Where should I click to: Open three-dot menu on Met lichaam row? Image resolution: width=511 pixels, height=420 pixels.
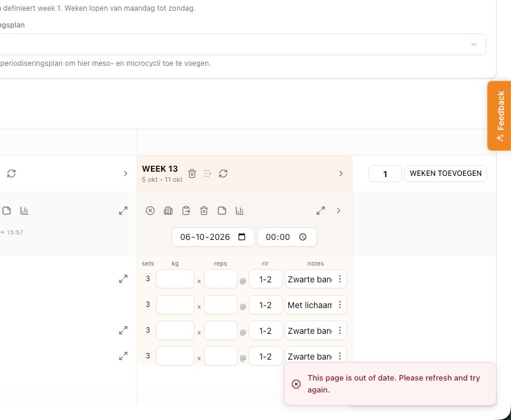pos(340,305)
